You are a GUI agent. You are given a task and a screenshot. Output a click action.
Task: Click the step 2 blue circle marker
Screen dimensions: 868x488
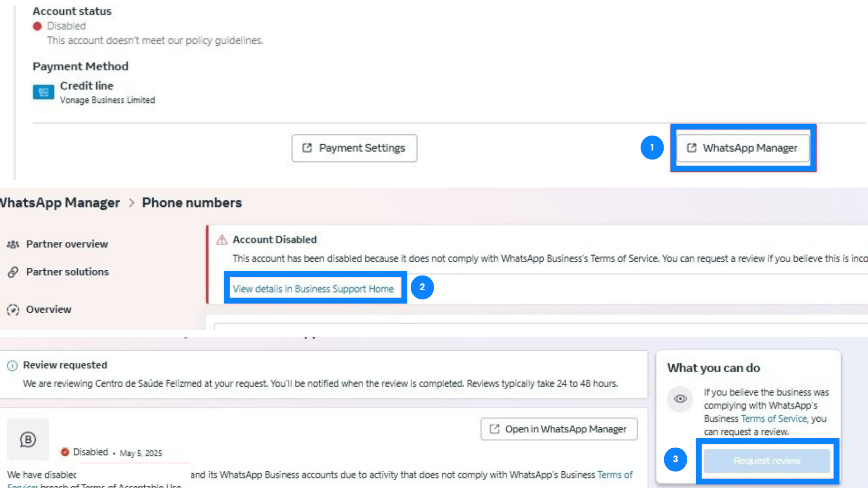click(422, 287)
